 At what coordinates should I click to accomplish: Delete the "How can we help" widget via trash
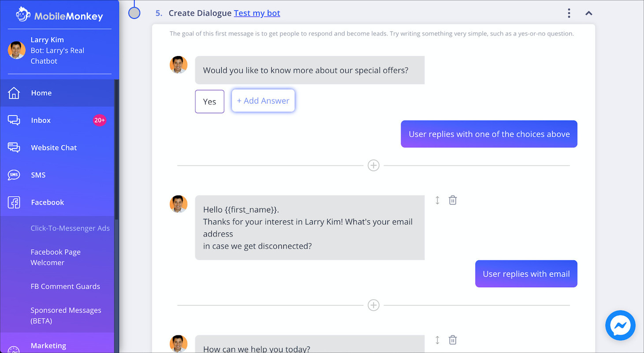click(453, 340)
